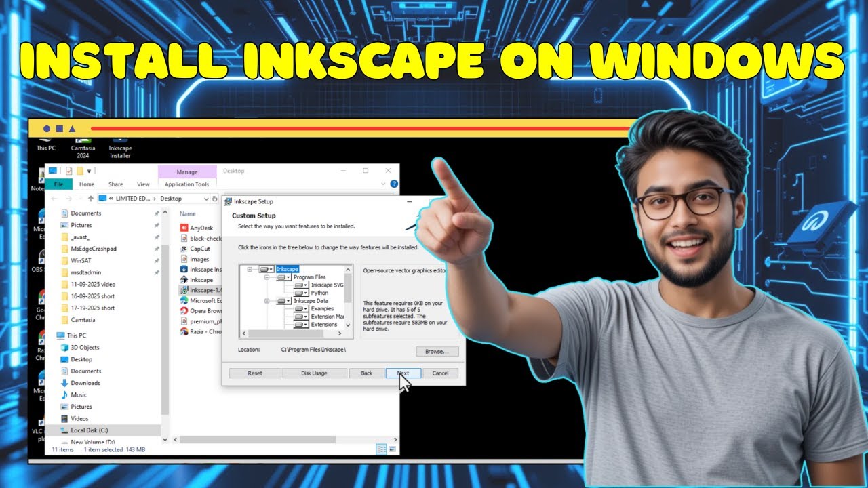Cancel the Inkscape Setup wizard

[x=440, y=373]
